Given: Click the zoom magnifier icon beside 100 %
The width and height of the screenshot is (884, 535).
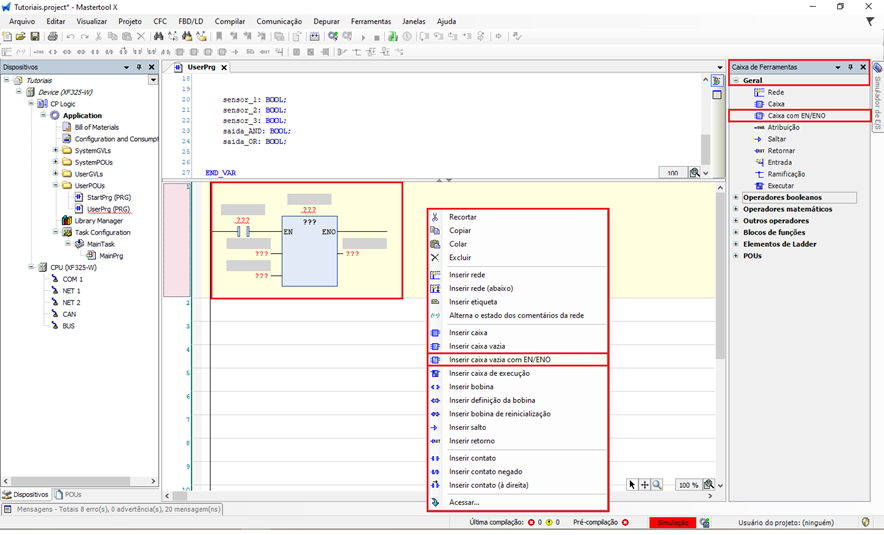Looking at the screenshot, I should point(708,485).
